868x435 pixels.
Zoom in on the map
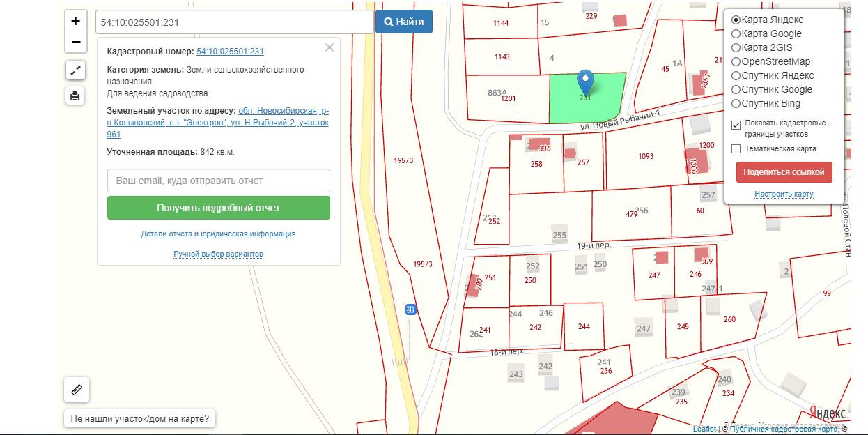coord(75,21)
